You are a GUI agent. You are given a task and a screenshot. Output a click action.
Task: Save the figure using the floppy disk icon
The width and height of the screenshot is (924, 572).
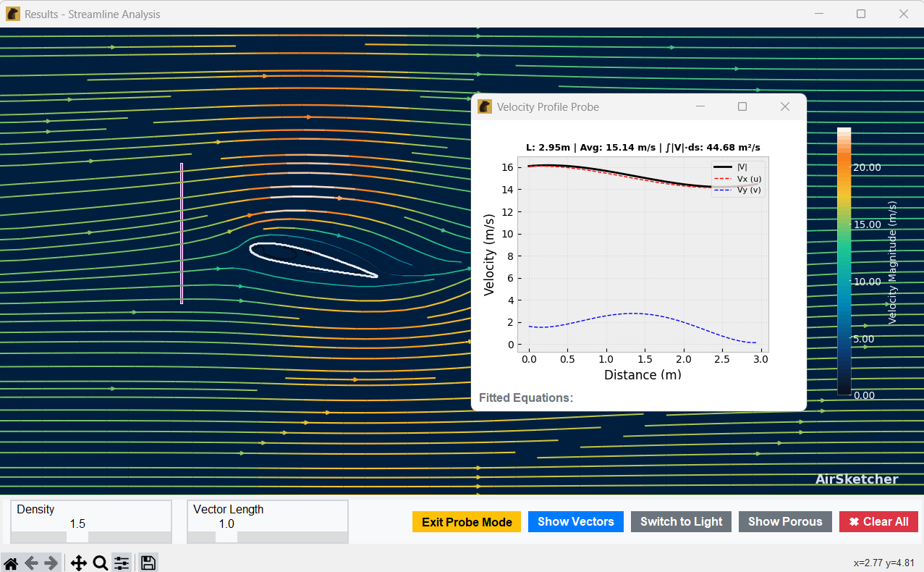tap(148, 562)
